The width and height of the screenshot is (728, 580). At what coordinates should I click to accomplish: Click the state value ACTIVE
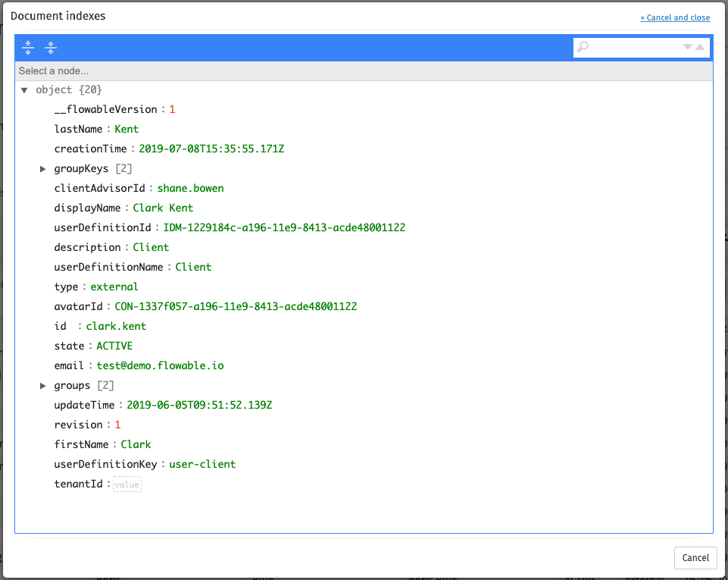click(114, 346)
